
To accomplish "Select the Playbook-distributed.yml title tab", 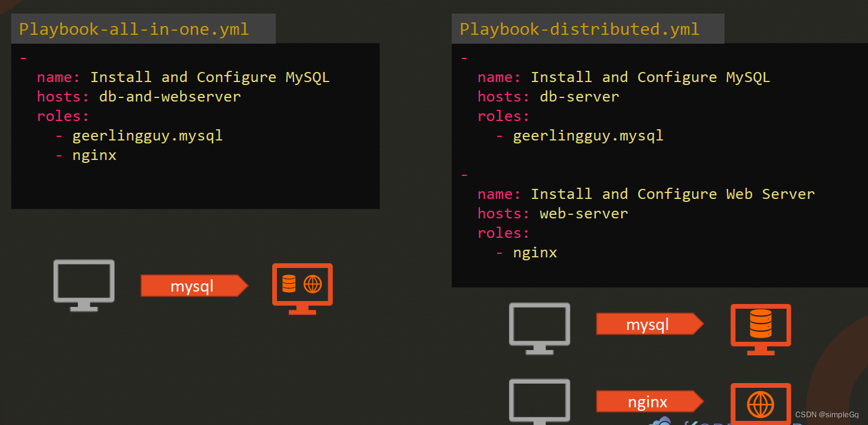I will pyautogui.click(x=588, y=29).
